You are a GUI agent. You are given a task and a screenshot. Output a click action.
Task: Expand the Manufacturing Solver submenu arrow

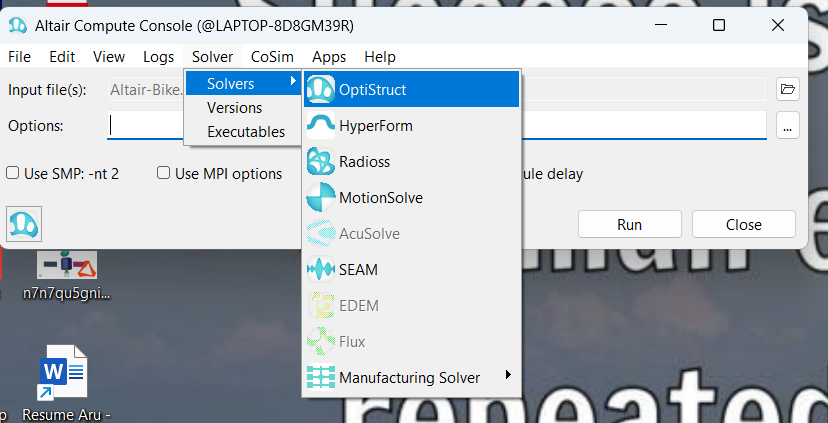(508, 375)
